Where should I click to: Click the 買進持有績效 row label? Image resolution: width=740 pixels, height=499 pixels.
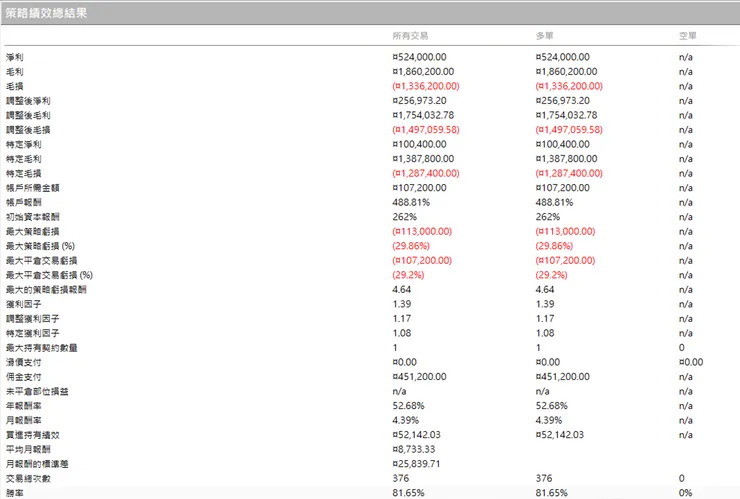(x=33, y=435)
